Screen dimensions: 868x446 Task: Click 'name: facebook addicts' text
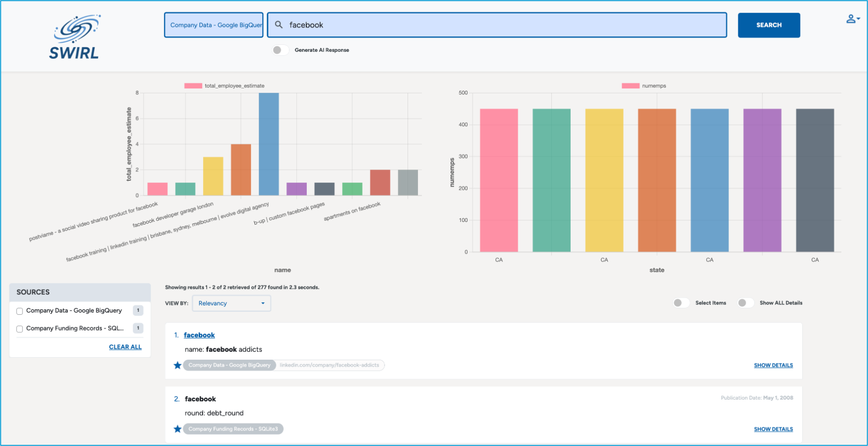pos(223,349)
